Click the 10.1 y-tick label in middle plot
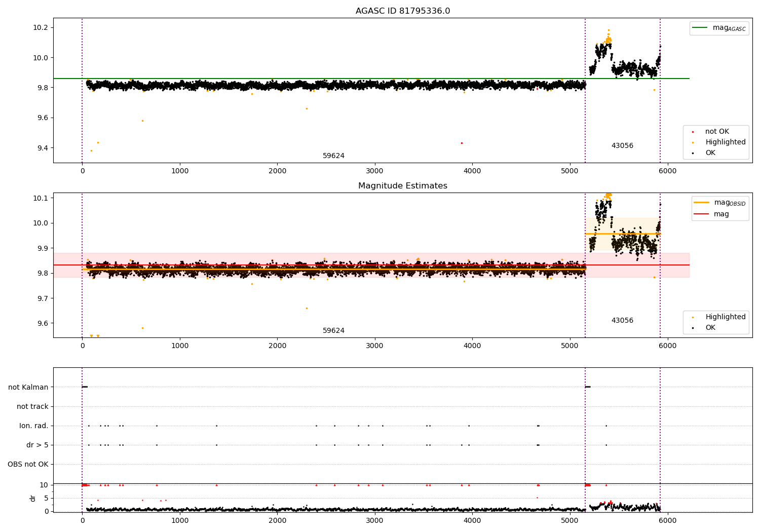760x532 pixels. tap(41, 198)
